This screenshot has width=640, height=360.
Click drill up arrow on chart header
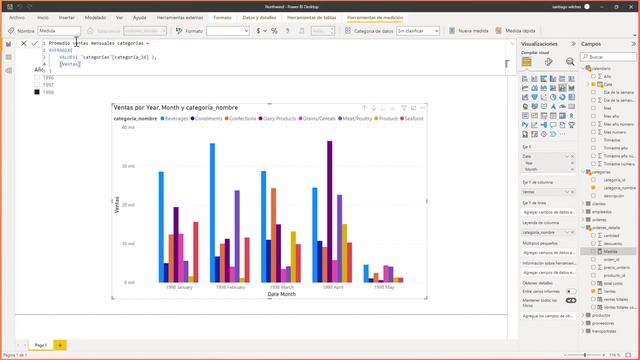(x=364, y=108)
